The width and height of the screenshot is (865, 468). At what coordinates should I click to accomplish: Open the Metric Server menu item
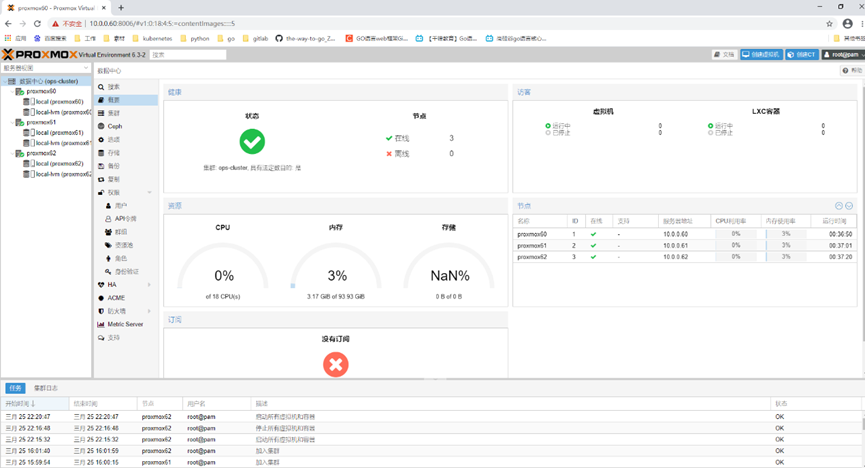click(x=126, y=325)
